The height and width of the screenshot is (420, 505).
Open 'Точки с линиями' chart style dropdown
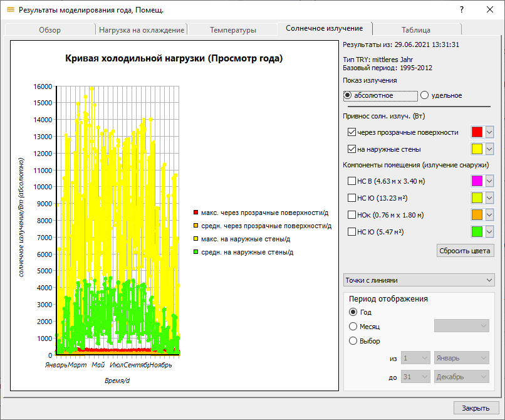419,280
